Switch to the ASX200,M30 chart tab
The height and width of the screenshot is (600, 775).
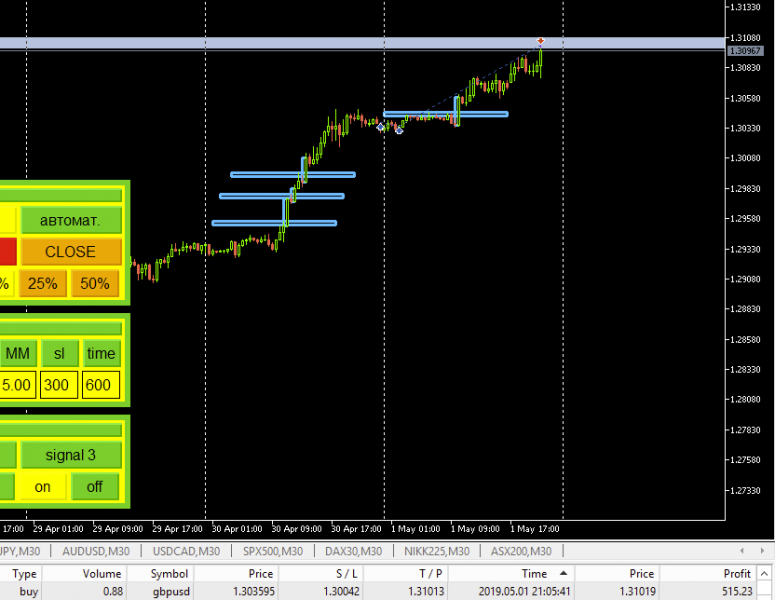521,551
